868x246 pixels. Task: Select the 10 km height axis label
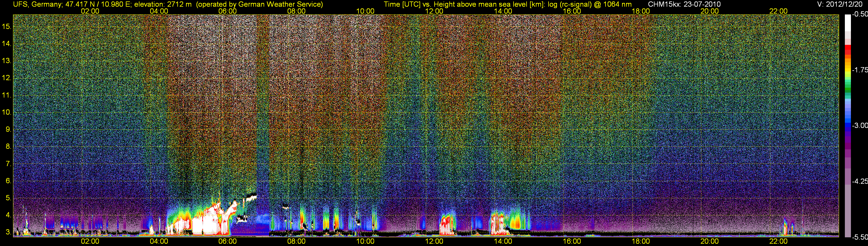tap(7, 112)
